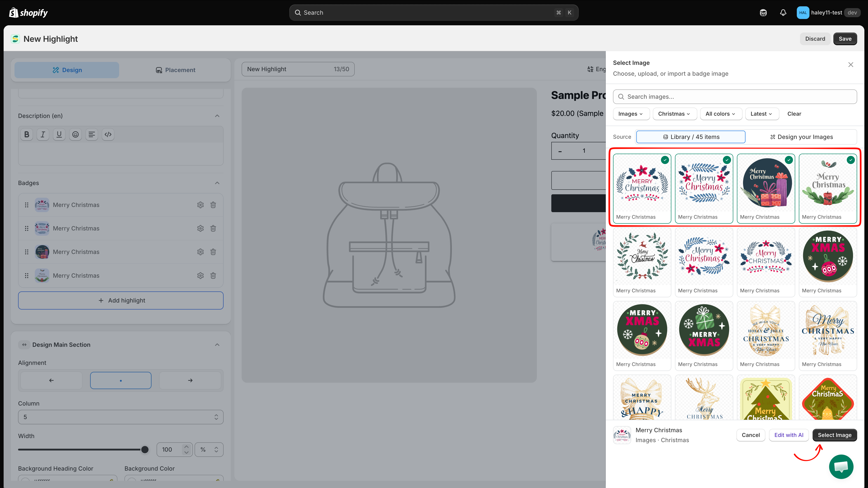Deselect the gift box Merry Christmas image
868x488 pixels.
(766, 189)
